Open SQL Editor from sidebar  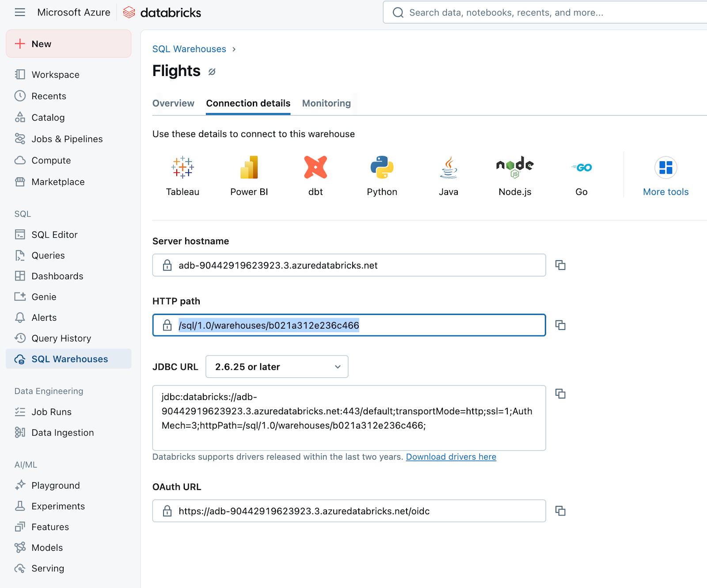point(54,235)
